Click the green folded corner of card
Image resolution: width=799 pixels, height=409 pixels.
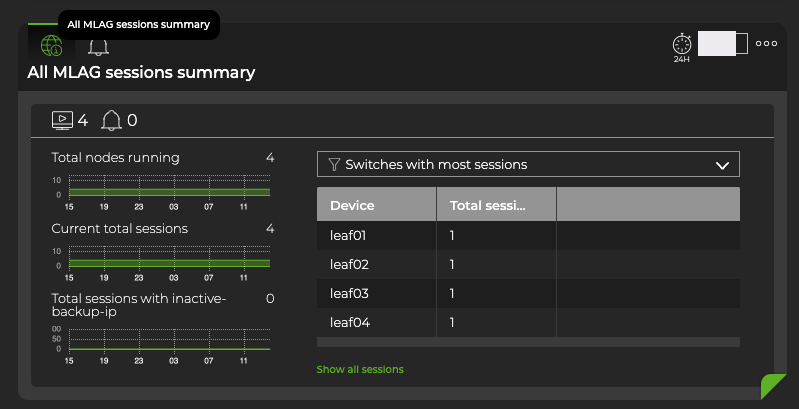point(773,386)
